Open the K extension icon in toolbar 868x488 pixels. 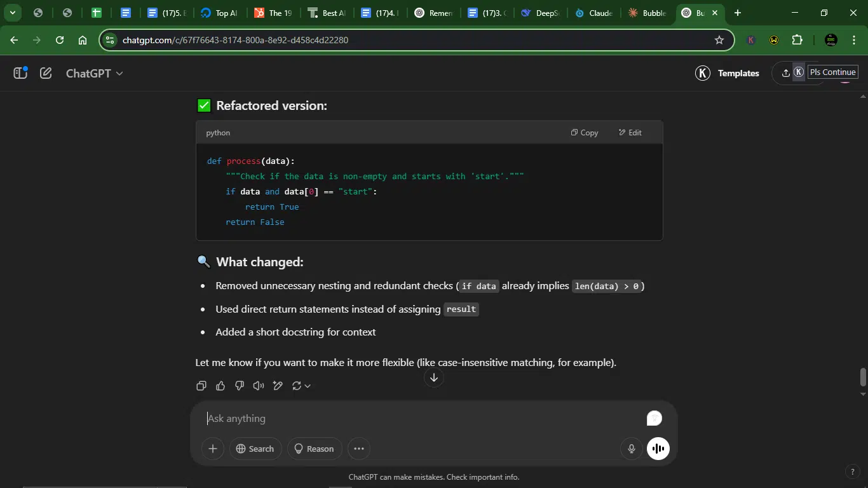[x=751, y=40]
